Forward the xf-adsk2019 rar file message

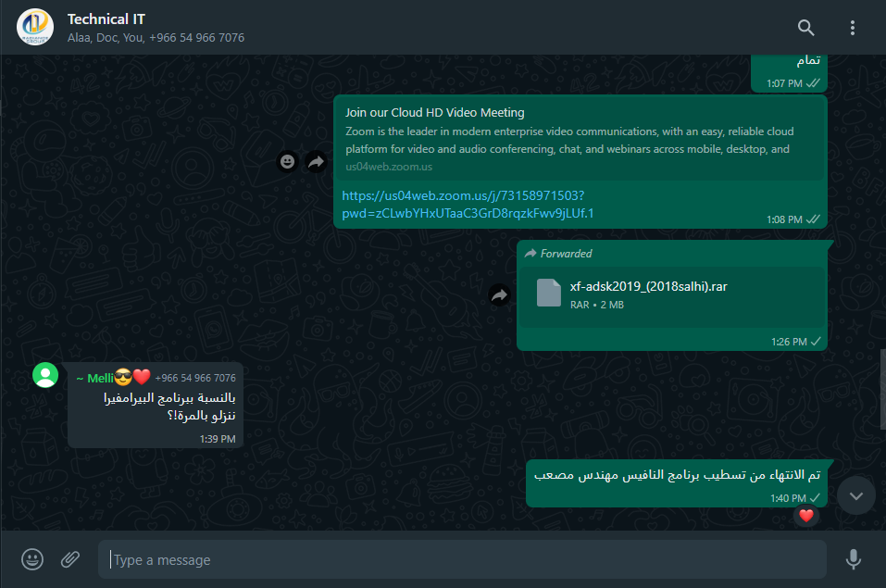500,294
